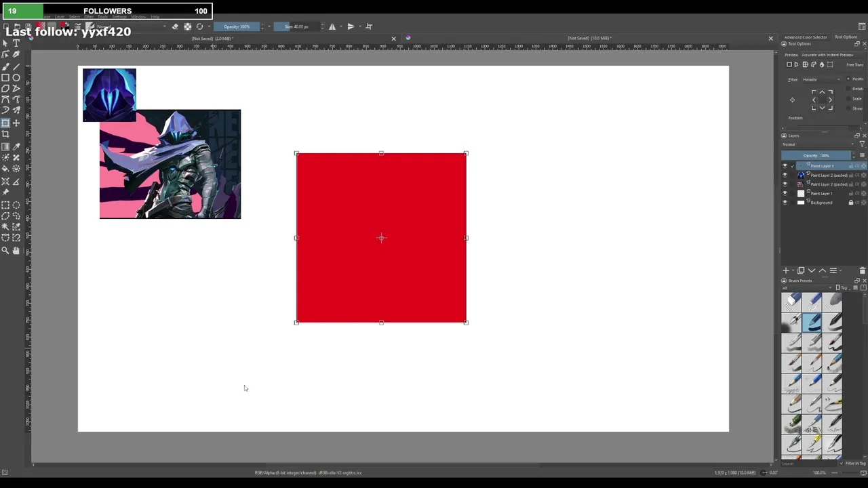868x488 pixels.
Task: Click the Free Transform mode button
Action: click(789, 65)
